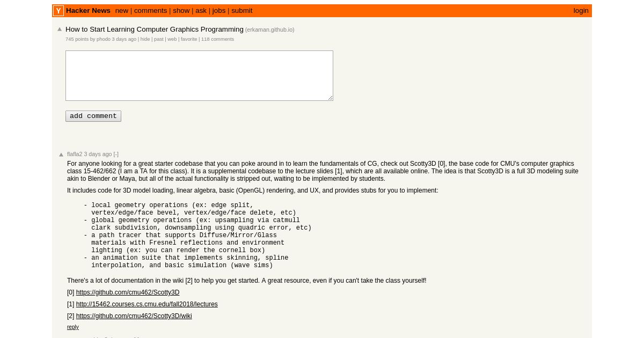Click the add comment button
This screenshot has height=338, width=644.
point(93,116)
